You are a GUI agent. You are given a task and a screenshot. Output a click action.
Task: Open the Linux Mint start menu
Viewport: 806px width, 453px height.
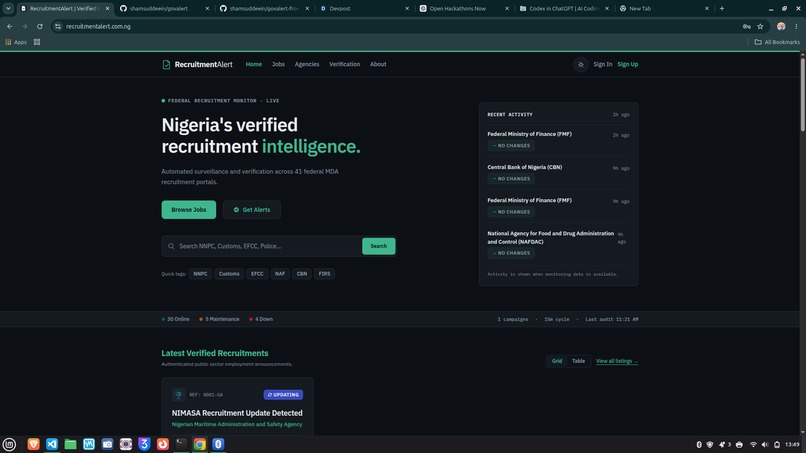click(9, 444)
